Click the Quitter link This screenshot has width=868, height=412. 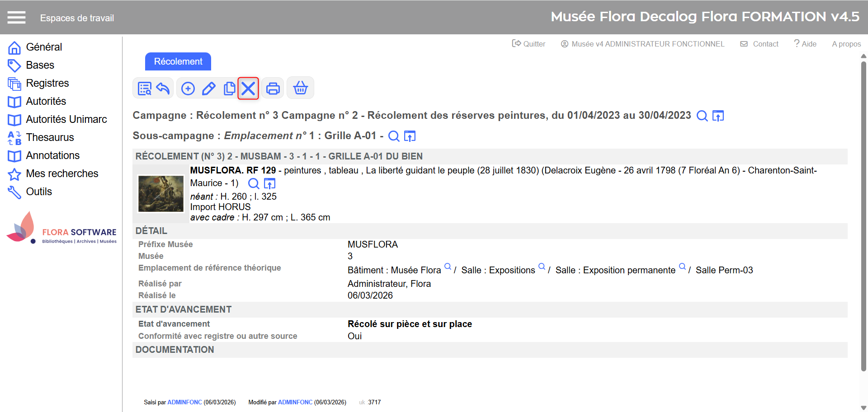point(528,44)
